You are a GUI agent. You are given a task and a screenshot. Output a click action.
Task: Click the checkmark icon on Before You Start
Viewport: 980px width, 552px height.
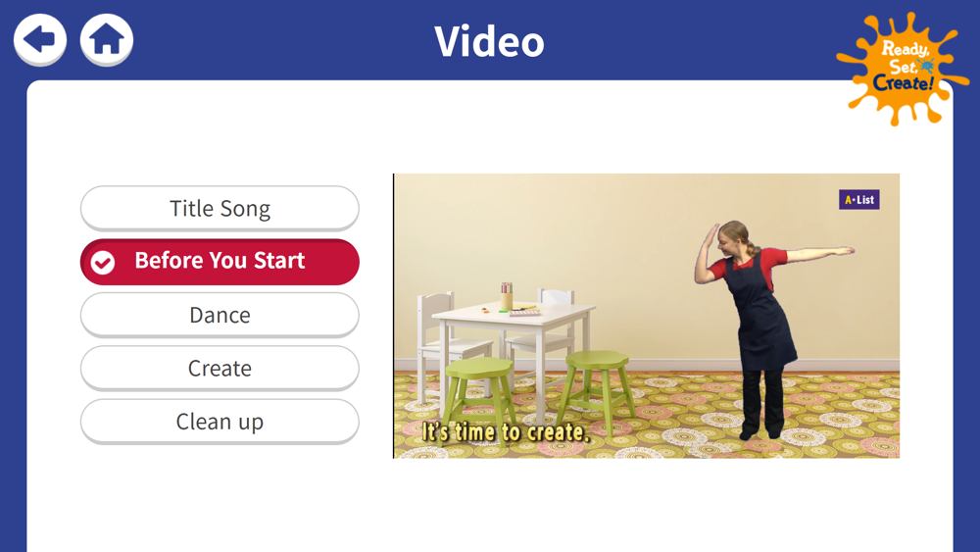pyautogui.click(x=103, y=263)
